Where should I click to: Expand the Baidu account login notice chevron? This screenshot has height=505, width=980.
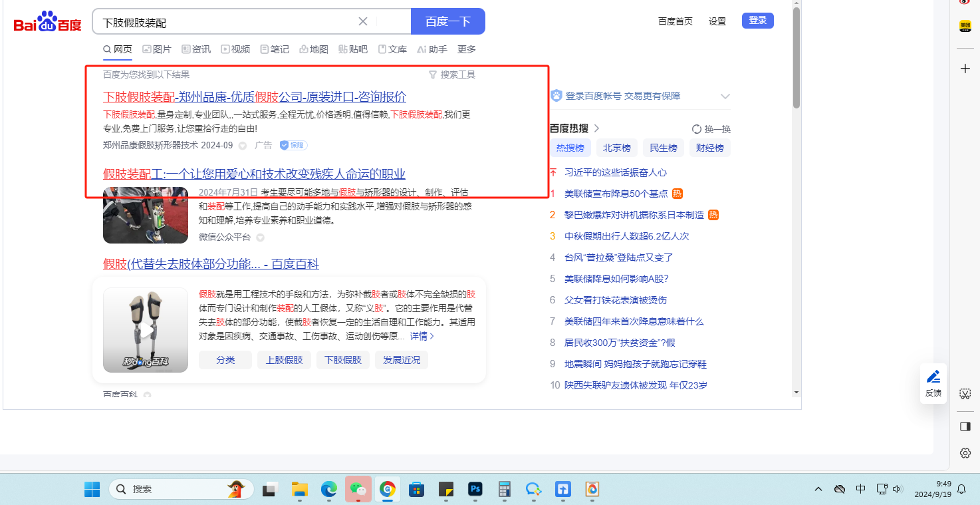click(x=725, y=96)
